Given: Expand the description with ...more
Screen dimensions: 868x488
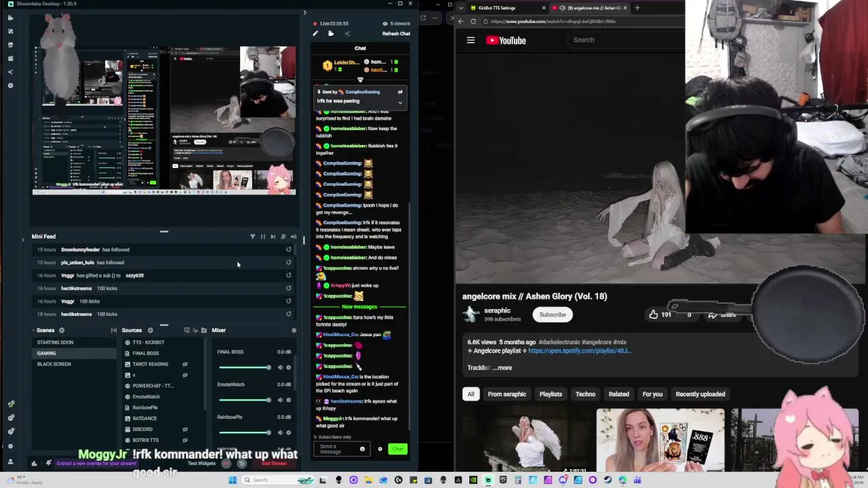Looking at the screenshot, I should 502,367.
